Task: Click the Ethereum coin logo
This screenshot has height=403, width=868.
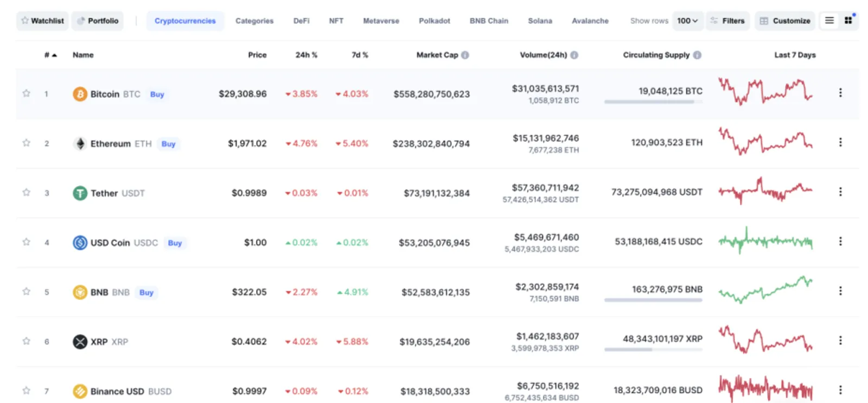Action: click(x=80, y=143)
